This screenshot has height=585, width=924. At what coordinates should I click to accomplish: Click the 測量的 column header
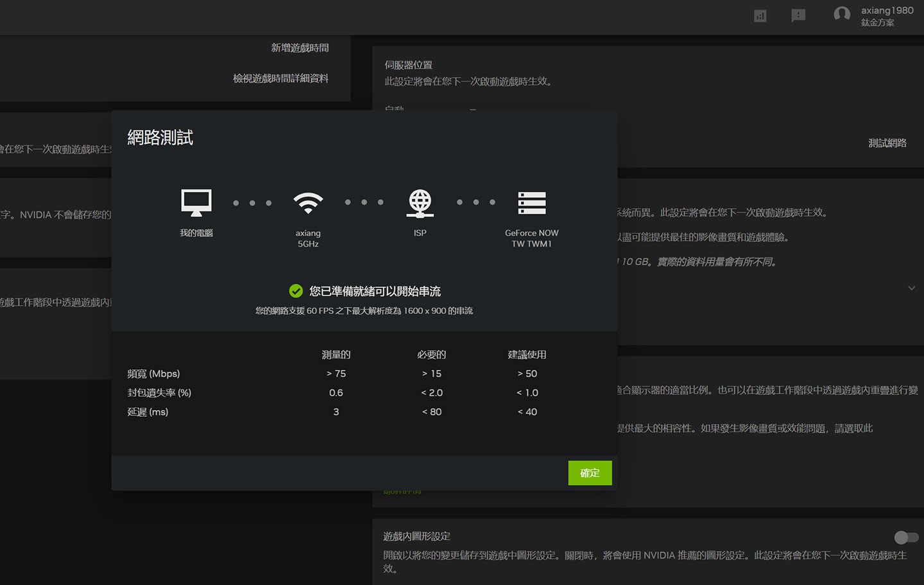tap(336, 354)
